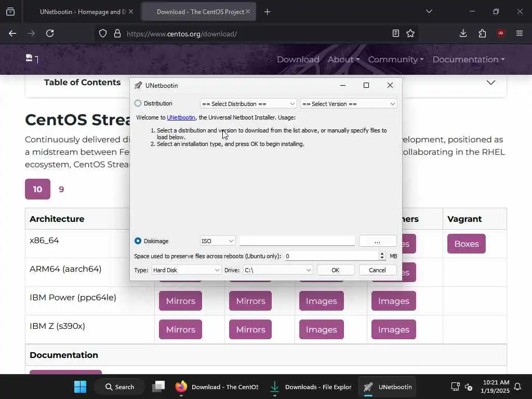Click the tracking protection shield icon

(x=103, y=34)
